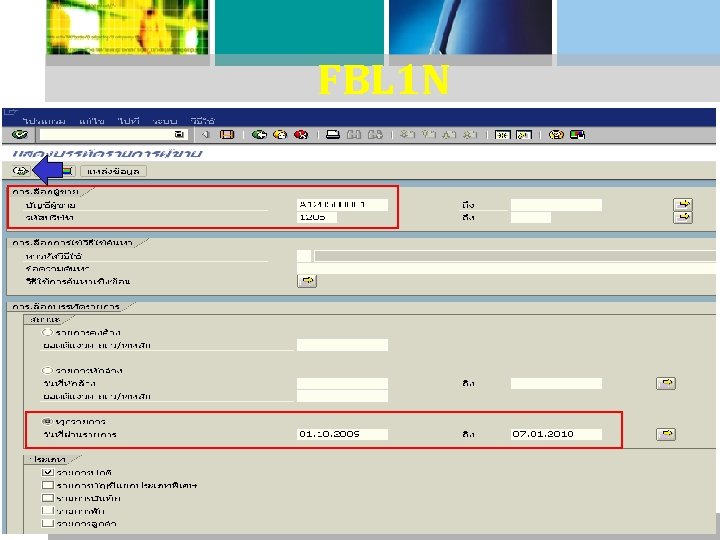Open the วิธีใช้ (Help) menu

(202, 121)
